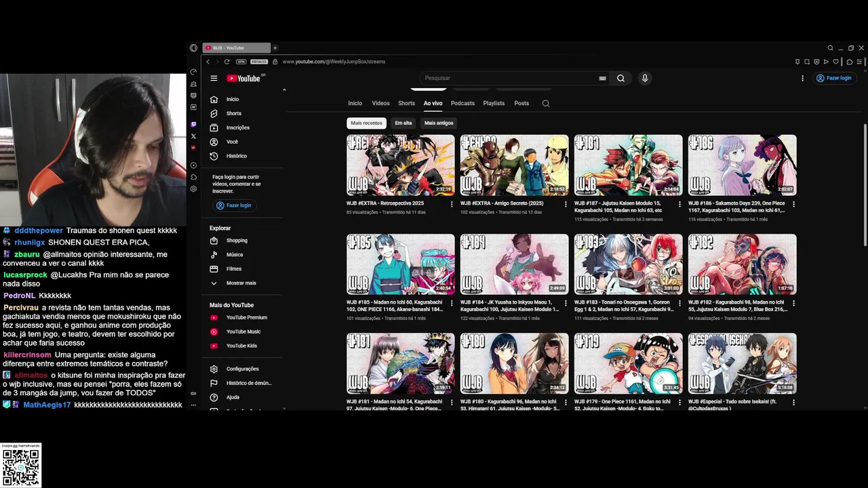Search within channel magnifier icon
Screen dimensions: 868x488
546,104
